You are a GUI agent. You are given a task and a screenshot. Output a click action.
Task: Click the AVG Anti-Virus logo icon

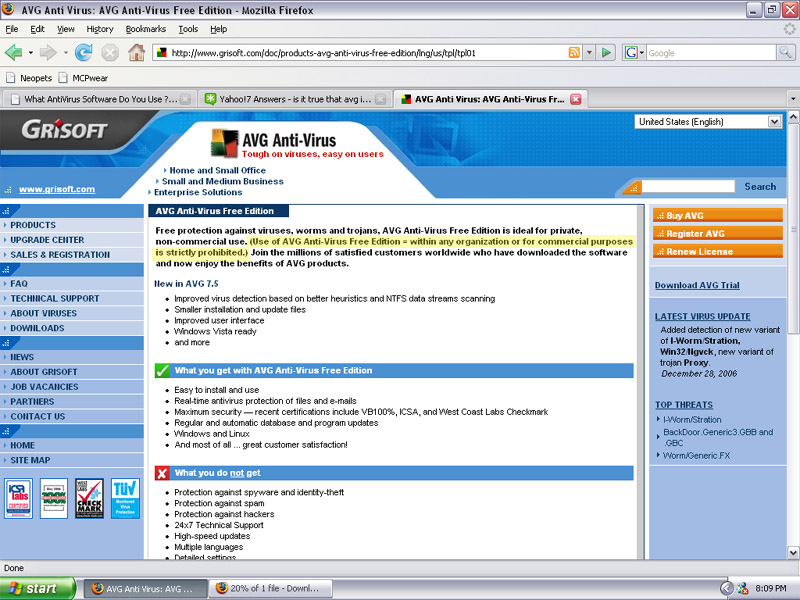(224, 143)
